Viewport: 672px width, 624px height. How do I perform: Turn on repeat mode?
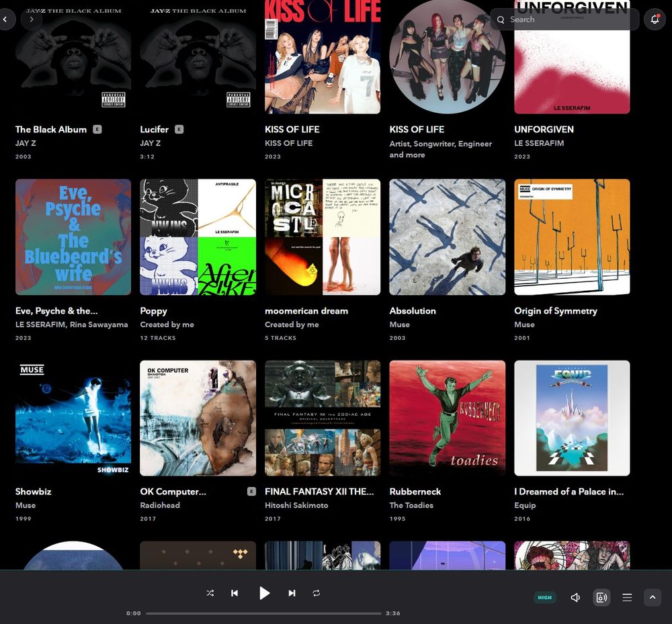pos(316,593)
